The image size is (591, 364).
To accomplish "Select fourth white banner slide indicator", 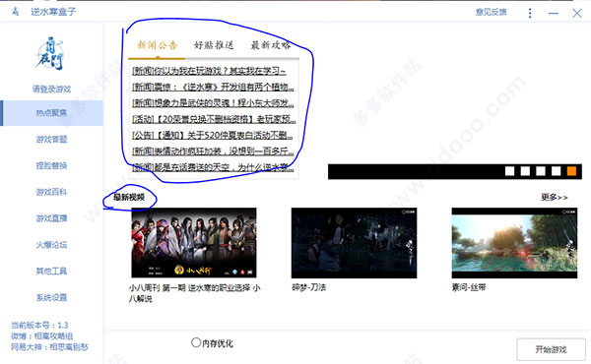I will (556, 171).
